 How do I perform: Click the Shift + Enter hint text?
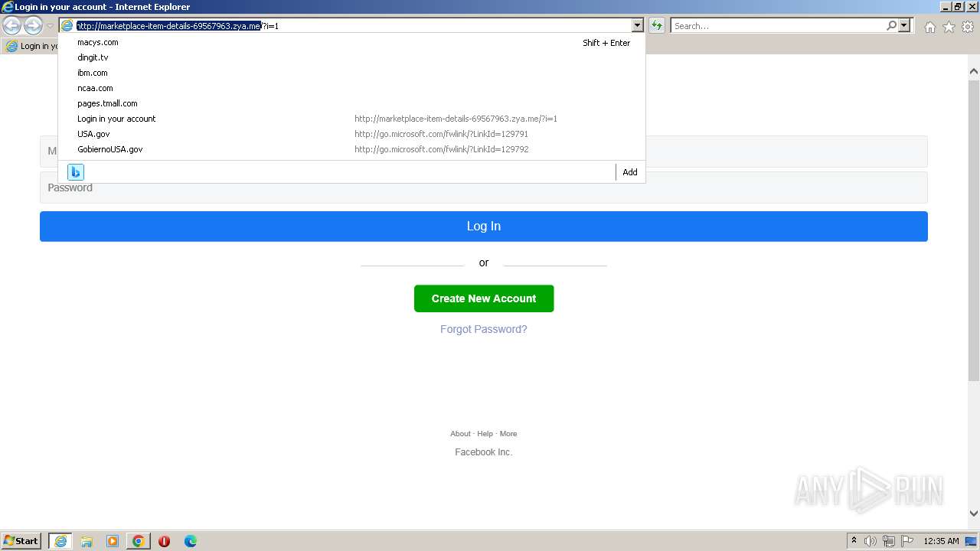[606, 43]
